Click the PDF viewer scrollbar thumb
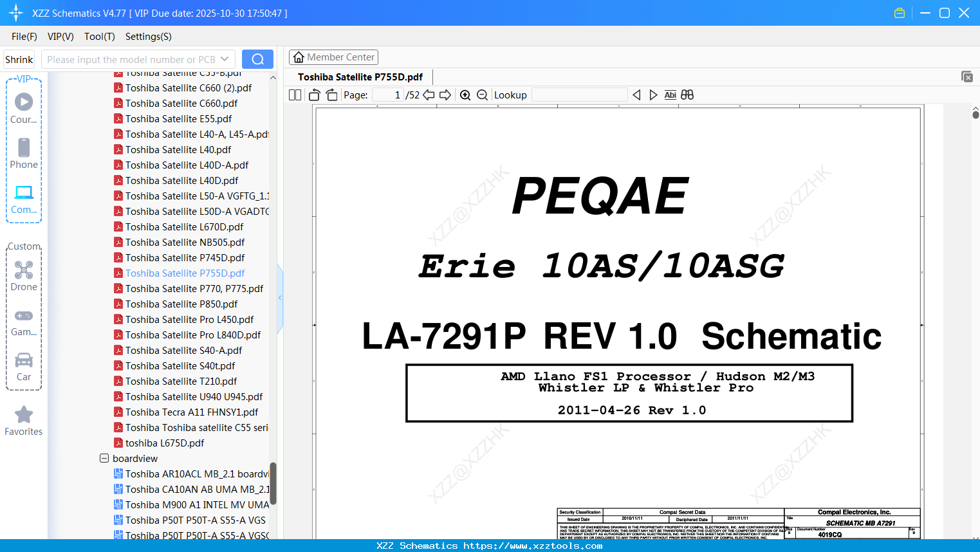Viewport: 980px width, 552px height. (x=975, y=115)
